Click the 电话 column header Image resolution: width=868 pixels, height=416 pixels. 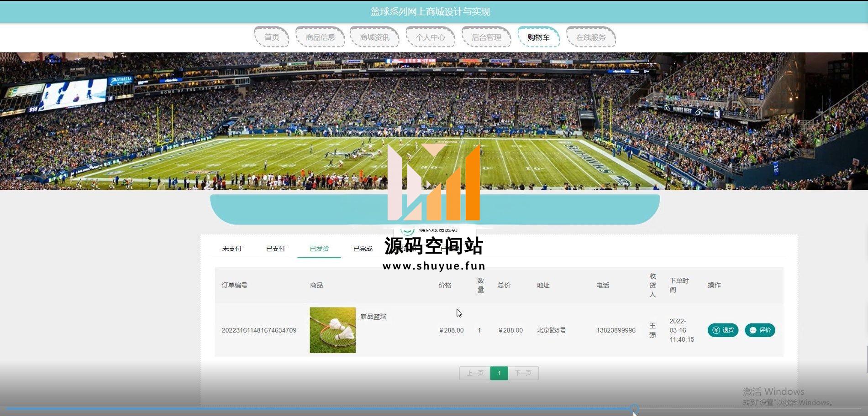click(603, 285)
